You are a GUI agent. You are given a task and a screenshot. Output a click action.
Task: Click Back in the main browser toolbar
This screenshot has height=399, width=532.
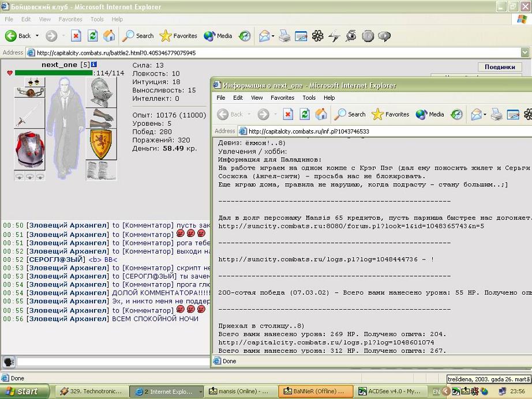[18, 36]
